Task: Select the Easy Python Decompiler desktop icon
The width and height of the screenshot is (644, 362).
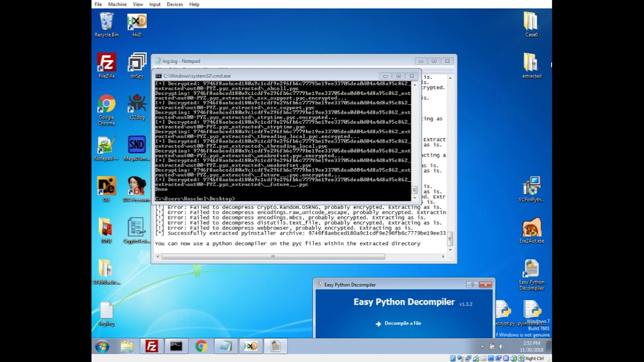Action: point(531,275)
